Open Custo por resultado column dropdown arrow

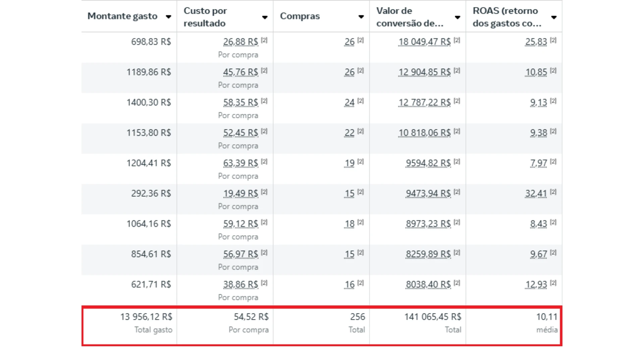pyautogui.click(x=265, y=17)
